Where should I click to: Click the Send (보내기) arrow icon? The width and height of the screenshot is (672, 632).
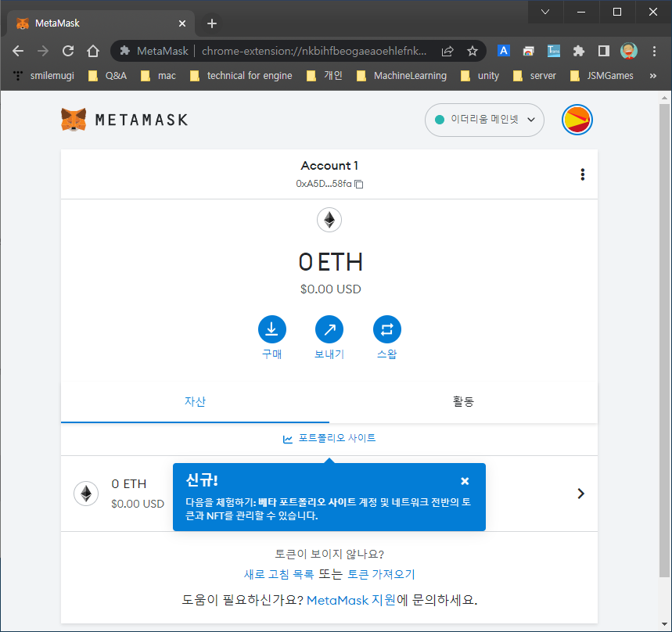tap(329, 329)
